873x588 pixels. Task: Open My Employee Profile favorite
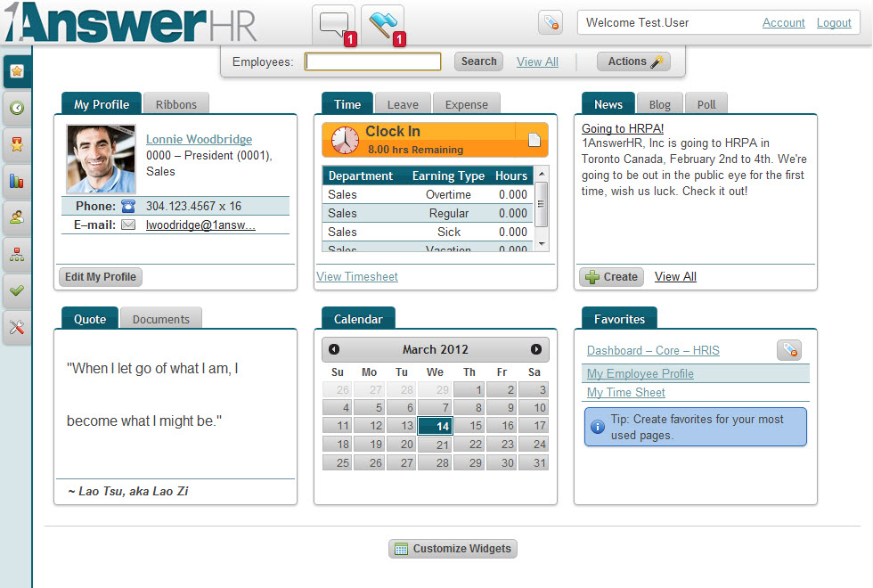coord(640,373)
